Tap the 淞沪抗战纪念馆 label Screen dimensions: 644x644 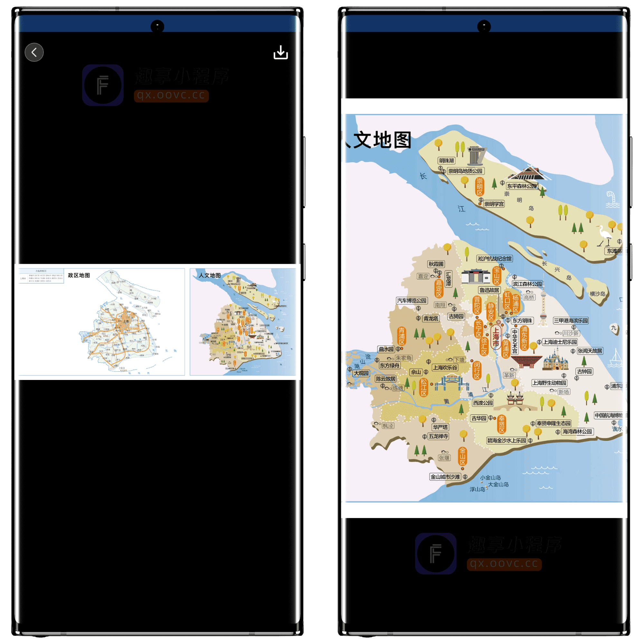494,259
